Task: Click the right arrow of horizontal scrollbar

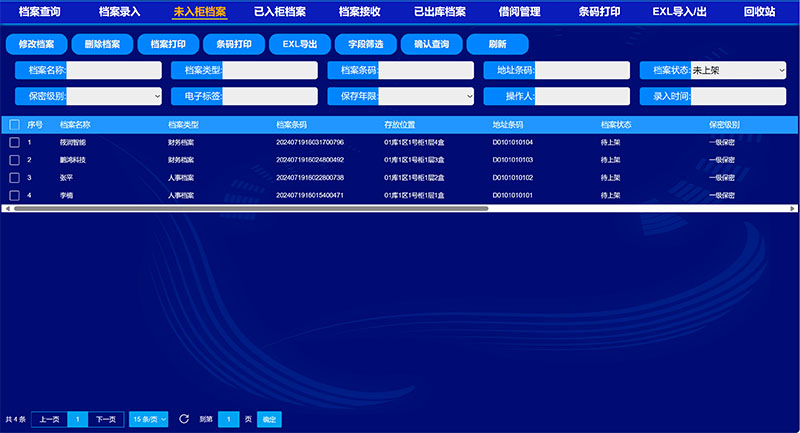Action: coord(794,209)
